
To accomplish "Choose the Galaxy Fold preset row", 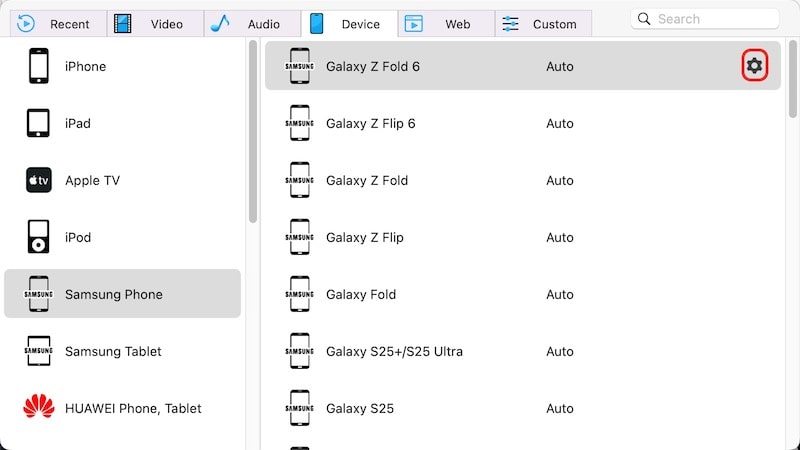I will [x=361, y=294].
